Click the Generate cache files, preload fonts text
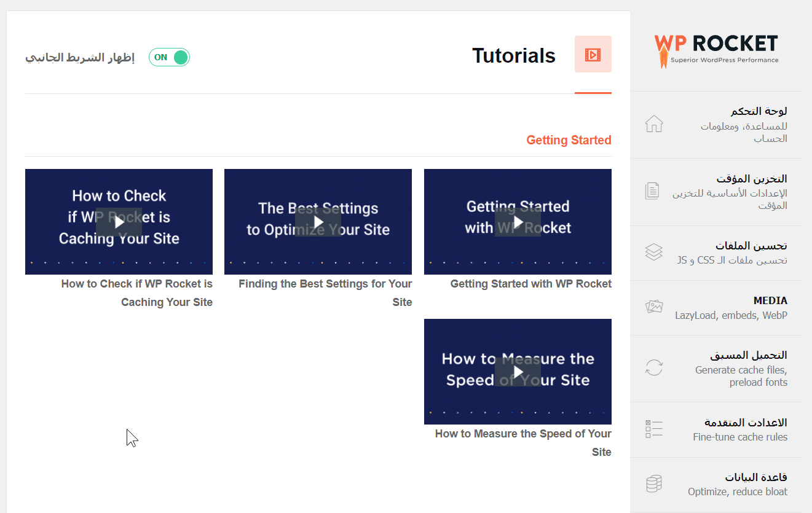 (741, 376)
